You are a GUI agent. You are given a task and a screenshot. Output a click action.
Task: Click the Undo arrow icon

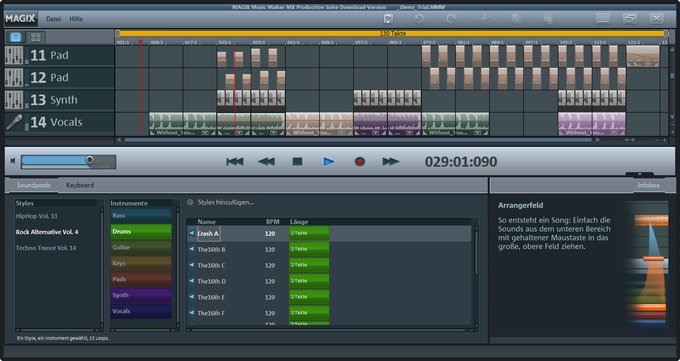pos(419,19)
